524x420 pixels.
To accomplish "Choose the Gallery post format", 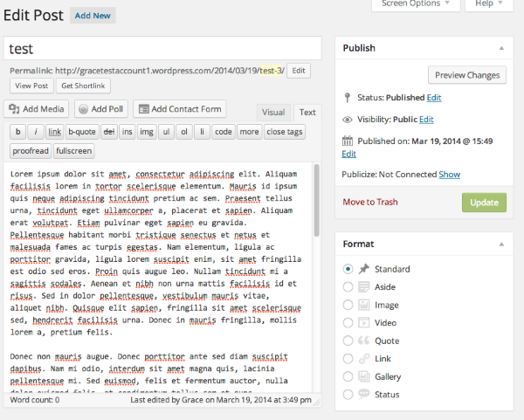I will pyautogui.click(x=349, y=377).
